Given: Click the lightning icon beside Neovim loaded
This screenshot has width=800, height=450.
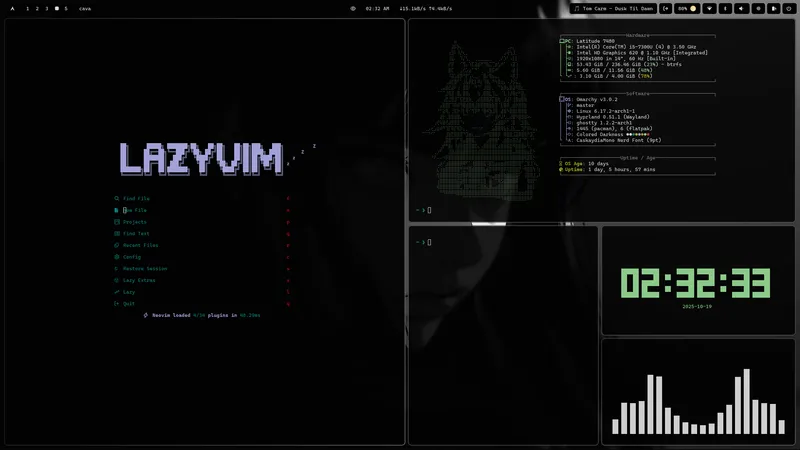Looking at the screenshot, I should [146, 315].
